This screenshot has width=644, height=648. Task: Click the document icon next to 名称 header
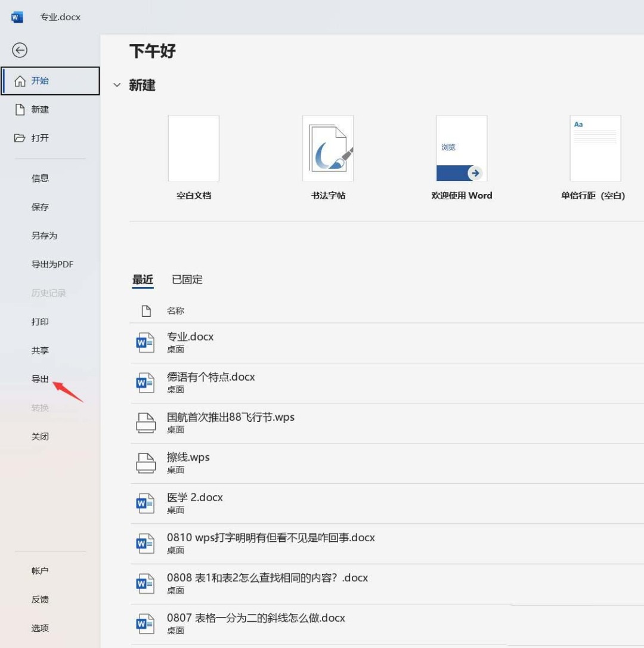point(145,310)
